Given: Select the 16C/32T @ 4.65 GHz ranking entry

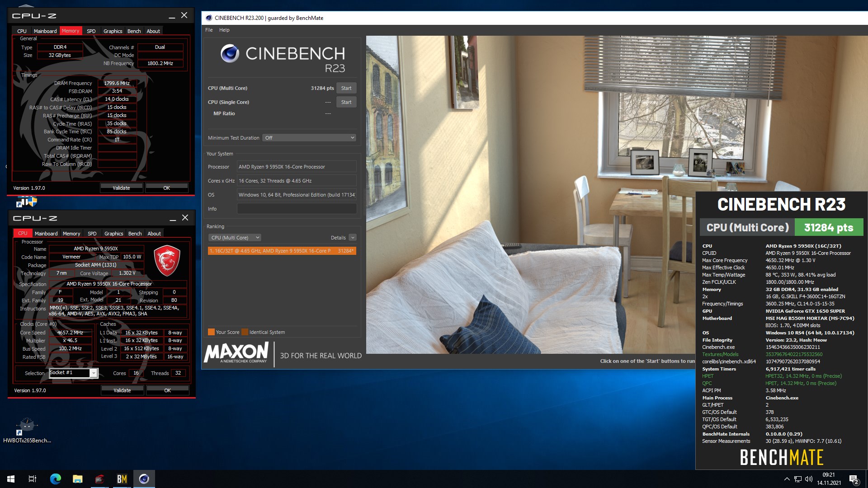Looking at the screenshot, I should coord(282,251).
